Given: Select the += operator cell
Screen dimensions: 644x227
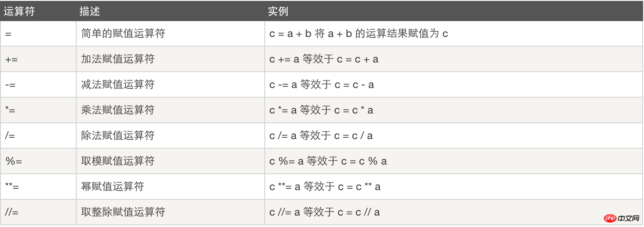Looking at the screenshot, I should (38, 59).
